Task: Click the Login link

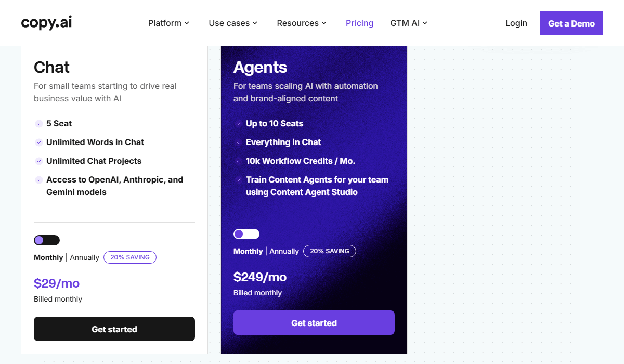Action: (516, 23)
